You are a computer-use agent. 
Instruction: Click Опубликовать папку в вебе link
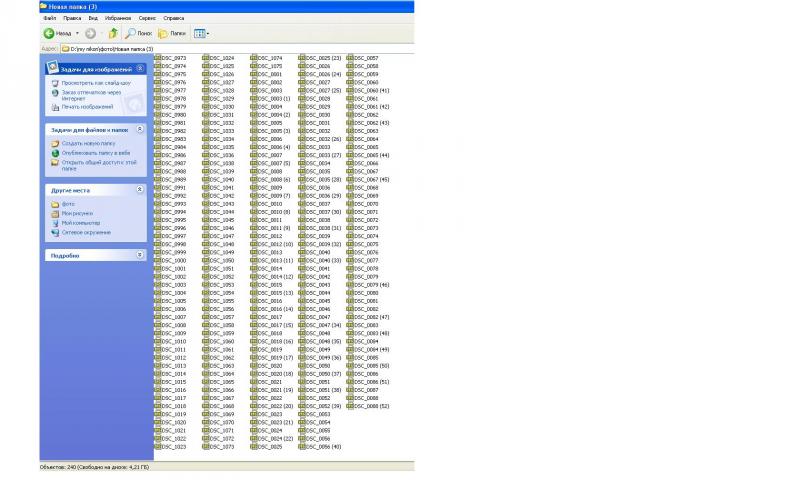pos(96,153)
